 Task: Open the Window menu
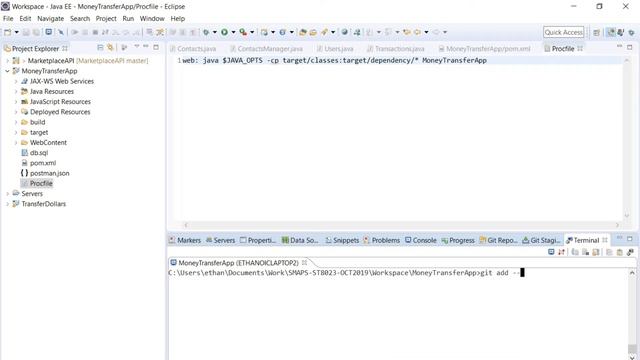pos(152,18)
